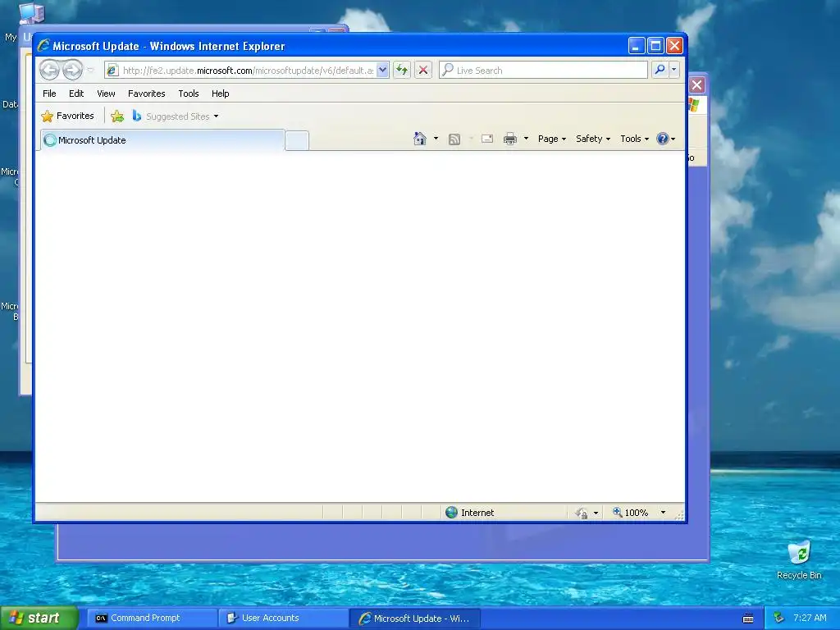Expand the Print options dropdown arrow
The image size is (840, 630).
(526, 139)
